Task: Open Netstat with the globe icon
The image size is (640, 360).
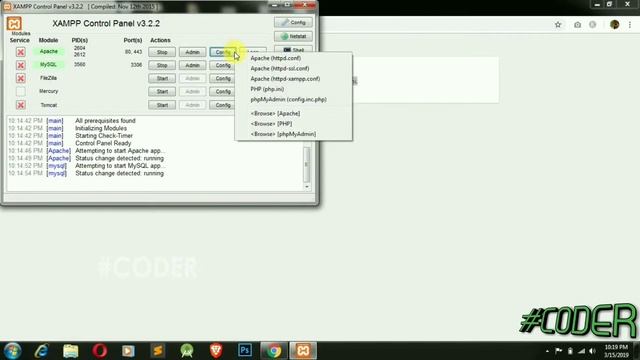Action: click(x=293, y=36)
